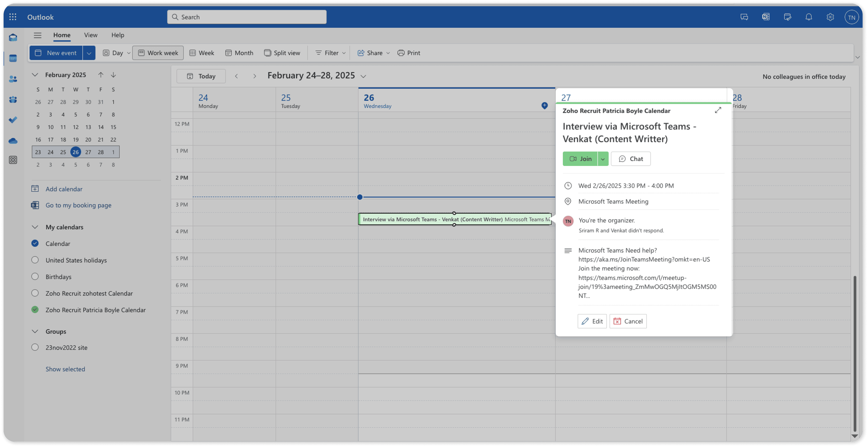Image resolution: width=868 pixels, height=447 pixels.
Task: Open the New event dropdown arrow
Action: tap(89, 53)
